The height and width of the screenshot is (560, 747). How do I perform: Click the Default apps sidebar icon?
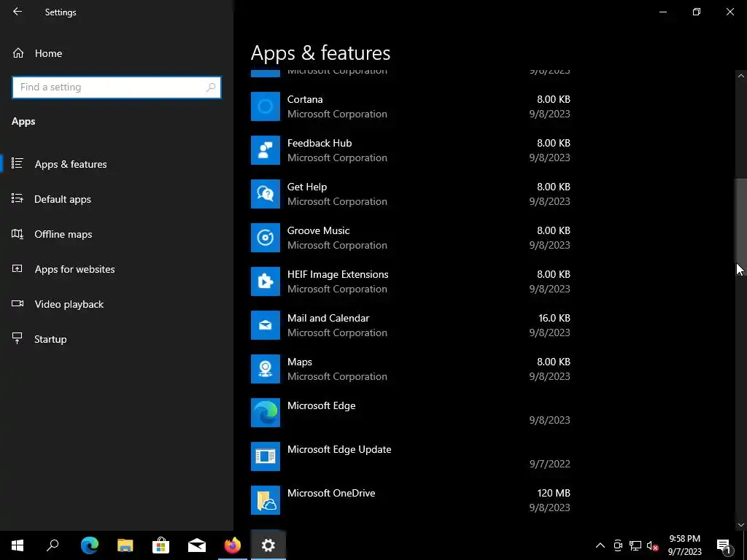pos(18,198)
